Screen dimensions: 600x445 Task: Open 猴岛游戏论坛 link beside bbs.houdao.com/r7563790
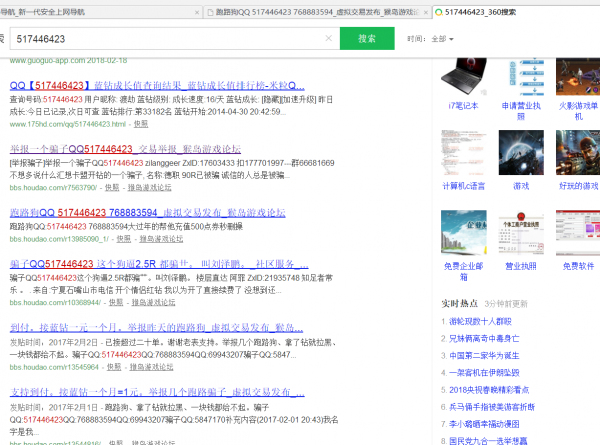(149, 187)
